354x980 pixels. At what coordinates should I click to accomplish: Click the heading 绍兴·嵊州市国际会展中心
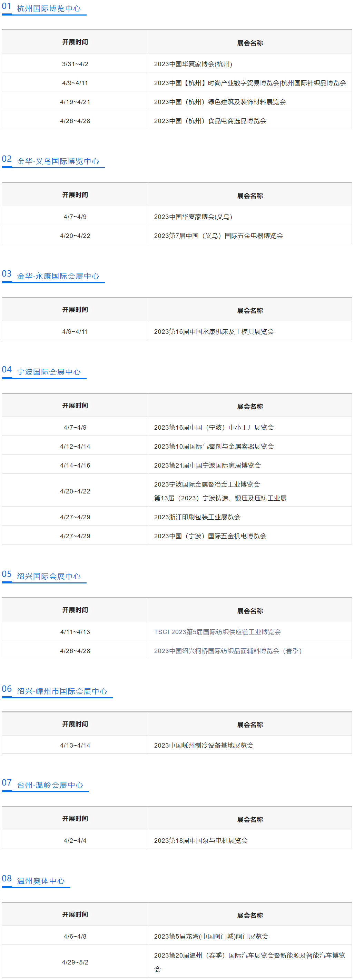click(x=62, y=691)
